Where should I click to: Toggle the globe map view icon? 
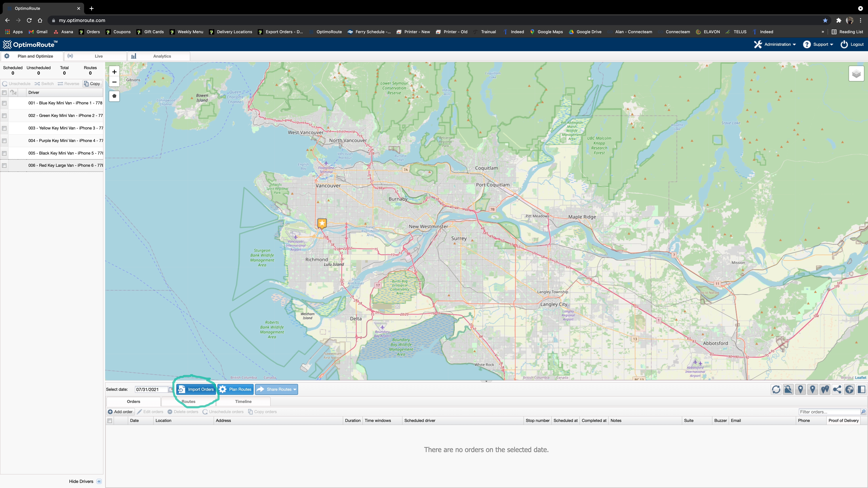tap(849, 389)
